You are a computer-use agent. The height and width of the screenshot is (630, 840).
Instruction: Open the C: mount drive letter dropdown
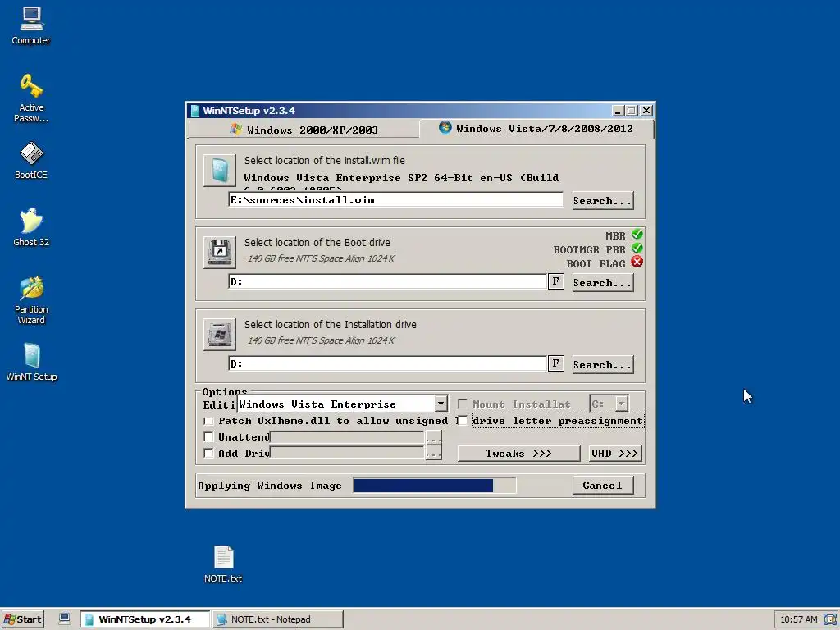tap(621, 404)
